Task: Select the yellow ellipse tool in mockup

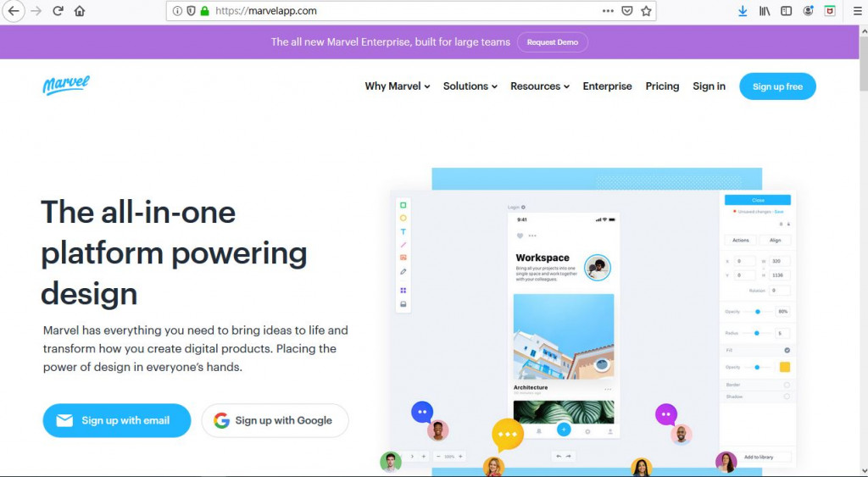Action: pyautogui.click(x=403, y=218)
